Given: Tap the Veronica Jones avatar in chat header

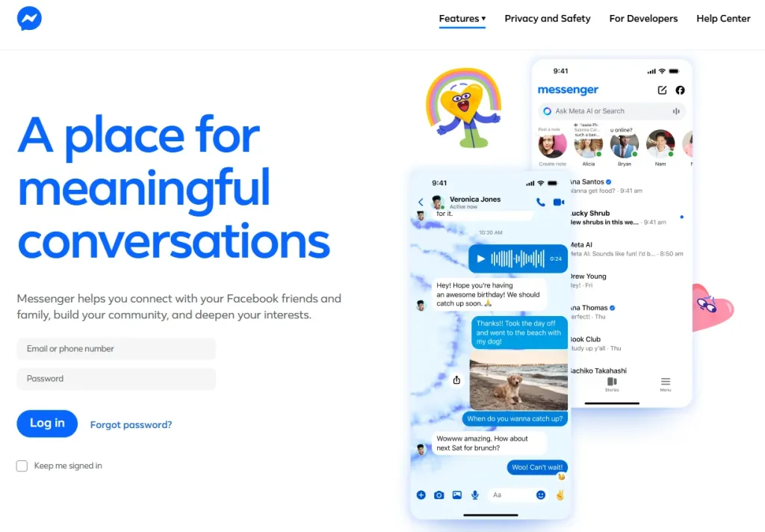Looking at the screenshot, I should [438, 202].
